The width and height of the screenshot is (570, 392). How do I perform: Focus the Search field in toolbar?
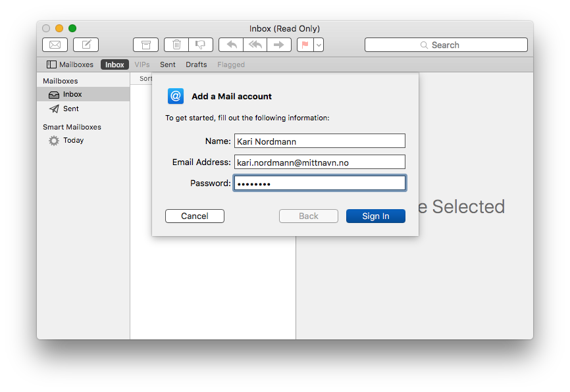point(446,45)
